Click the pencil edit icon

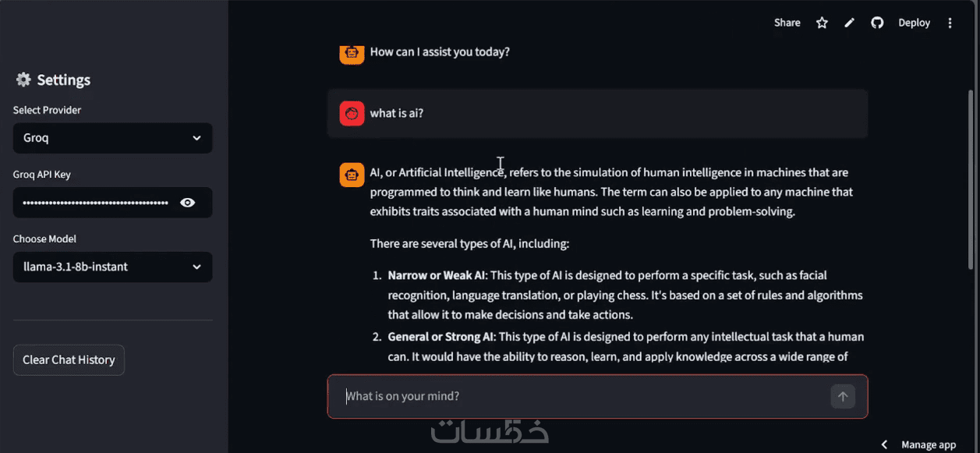(850, 23)
